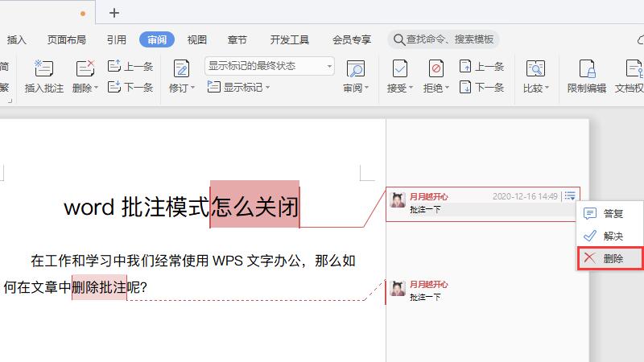The width and height of the screenshot is (644, 362).
Task: Click the Reject (拒绝) change icon
Action: tap(436, 69)
